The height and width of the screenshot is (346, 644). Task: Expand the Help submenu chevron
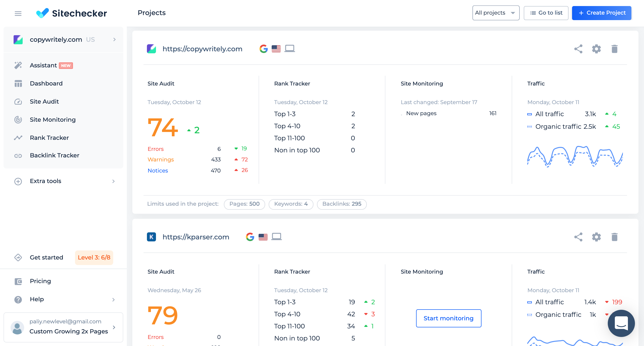[x=113, y=299]
